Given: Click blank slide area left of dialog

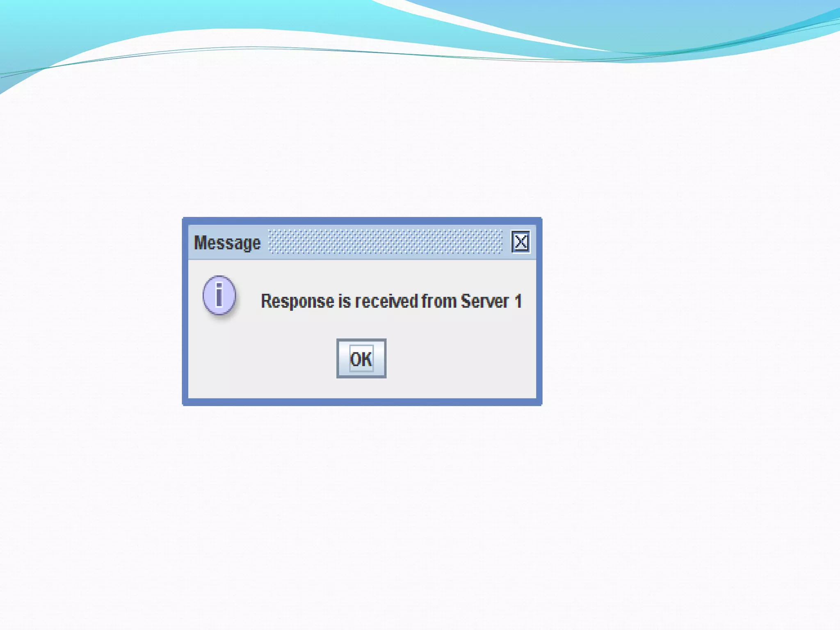Looking at the screenshot, I should coord(90,312).
